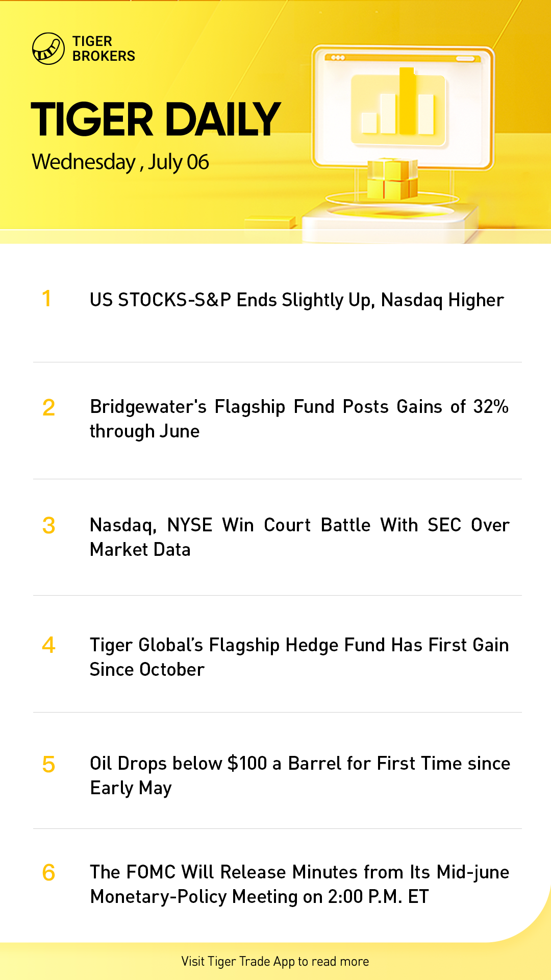Viewport: 551px width, 980px height.
Task: Click "Visit Tiger Trade App to read more"
Action: [275, 962]
